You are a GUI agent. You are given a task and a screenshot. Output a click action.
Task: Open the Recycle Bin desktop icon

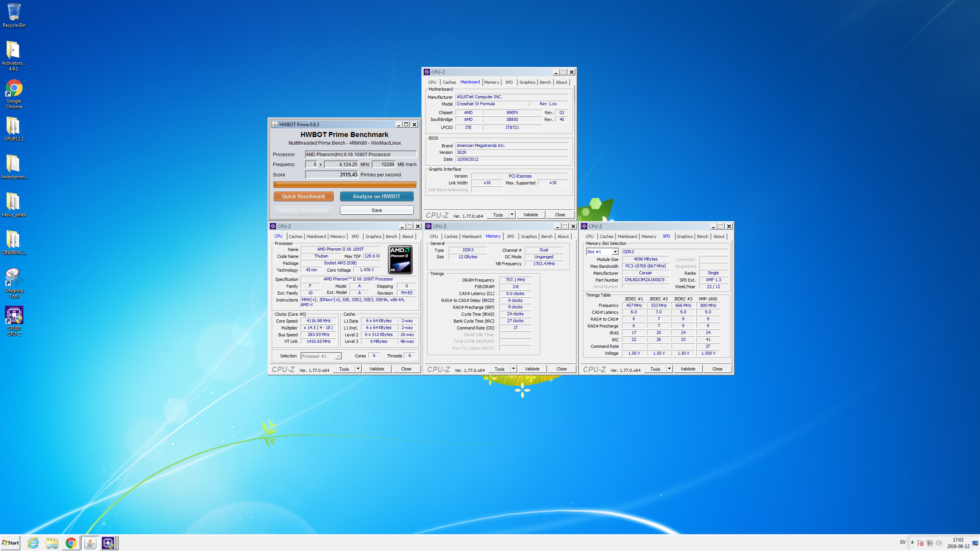coord(14,15)
